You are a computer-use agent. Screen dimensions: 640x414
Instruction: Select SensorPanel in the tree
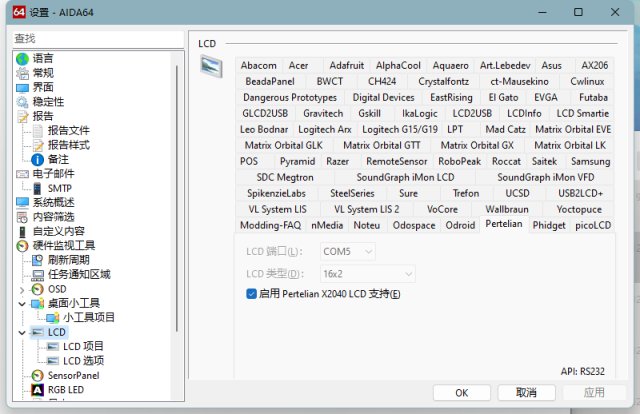click(x=73, y=376)
